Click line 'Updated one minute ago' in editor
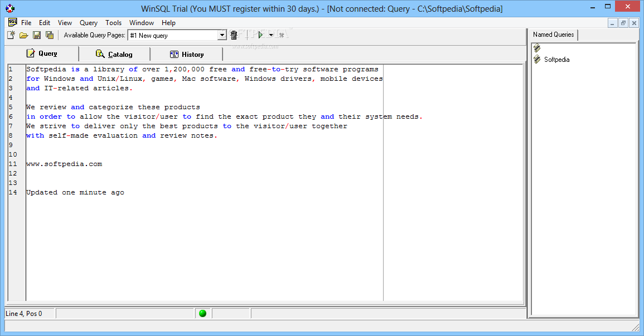644x336 pixels. 75,192
